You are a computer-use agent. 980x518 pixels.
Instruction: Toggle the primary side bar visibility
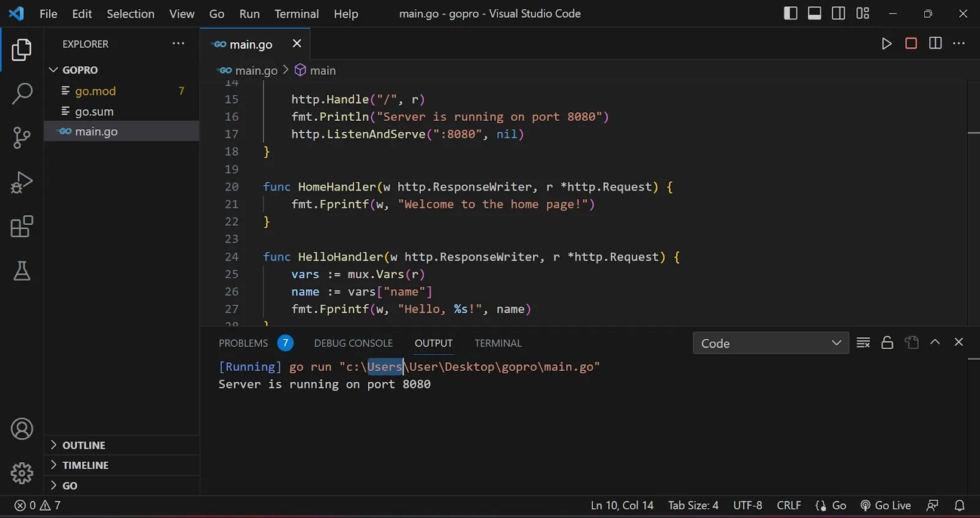pyautogui.click(x=790, y=13)
